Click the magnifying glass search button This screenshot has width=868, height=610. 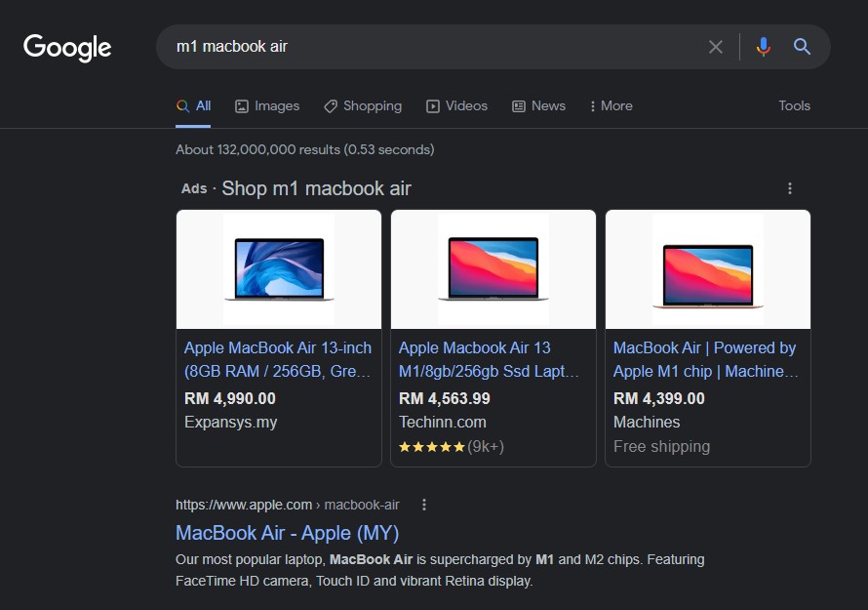[x=802, y=47]
